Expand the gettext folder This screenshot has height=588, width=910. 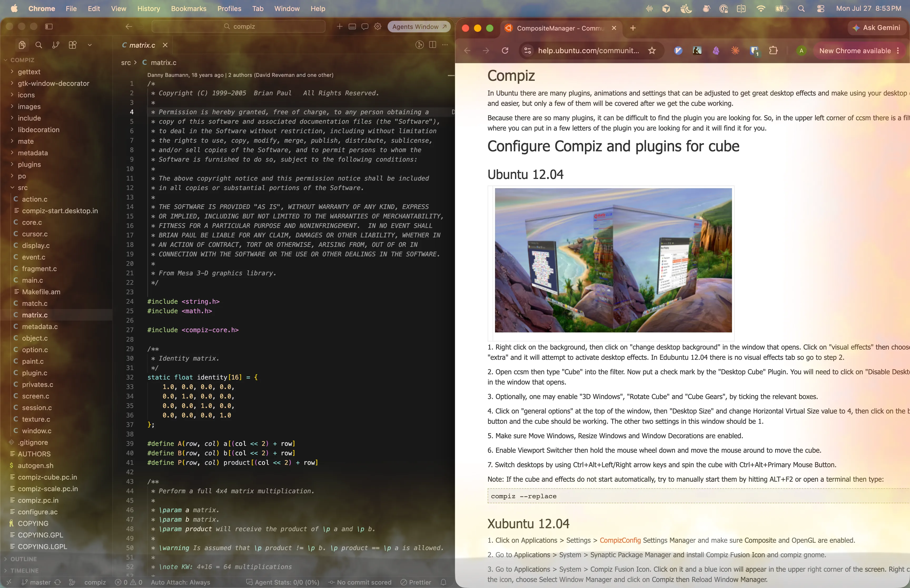(29, 72)
